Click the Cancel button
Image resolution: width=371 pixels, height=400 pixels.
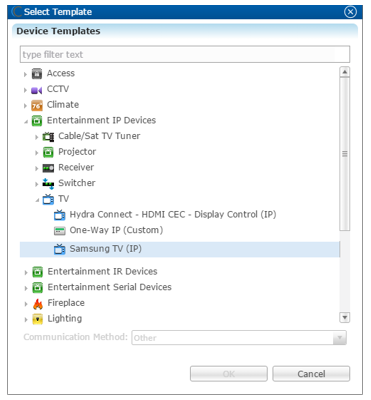click(x=311, y=374)
